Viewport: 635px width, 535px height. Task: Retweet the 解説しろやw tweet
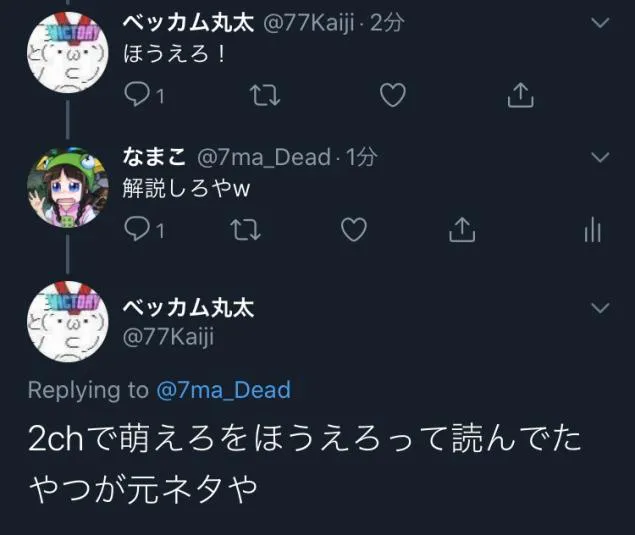click(x=245, y=229)
